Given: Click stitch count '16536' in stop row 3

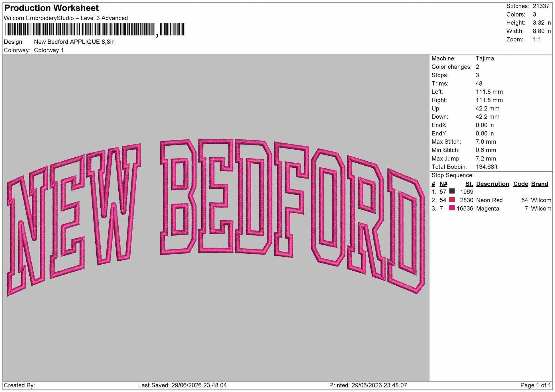Looking at the screenshot, I should [465, 209].
